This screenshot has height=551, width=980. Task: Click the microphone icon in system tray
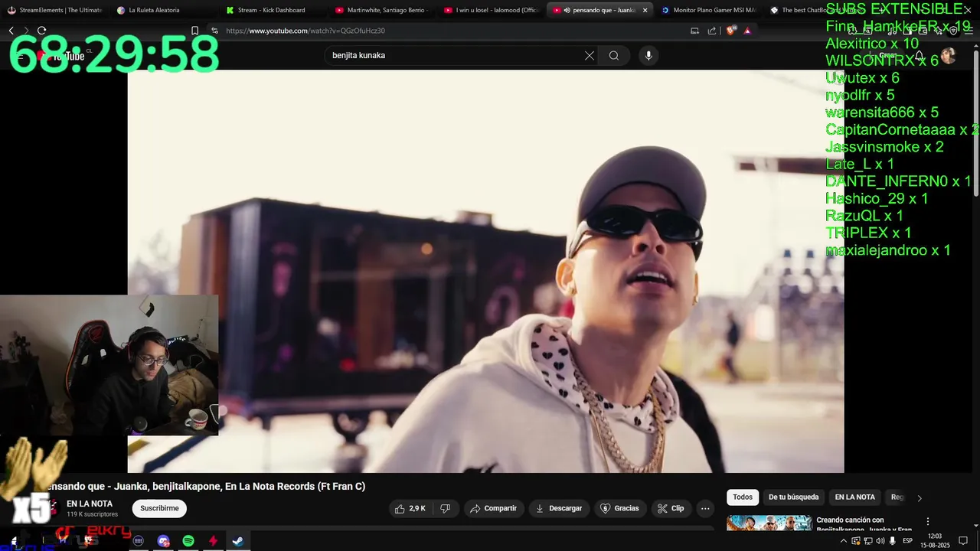(892, 541)
